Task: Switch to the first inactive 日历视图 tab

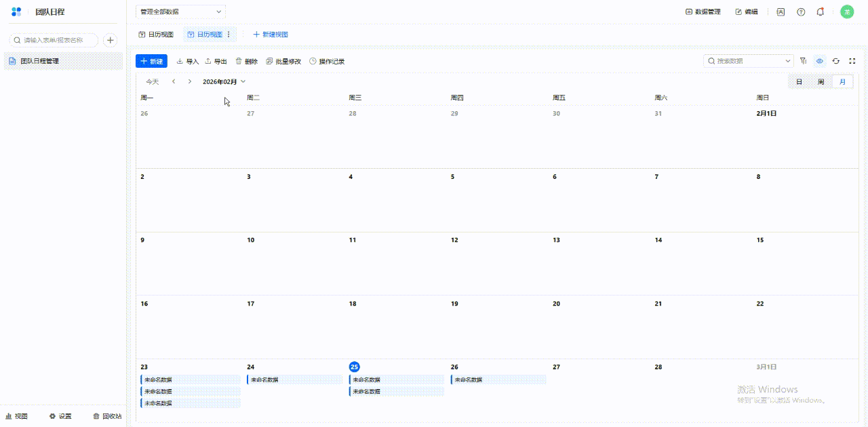Action: (156, 34)
